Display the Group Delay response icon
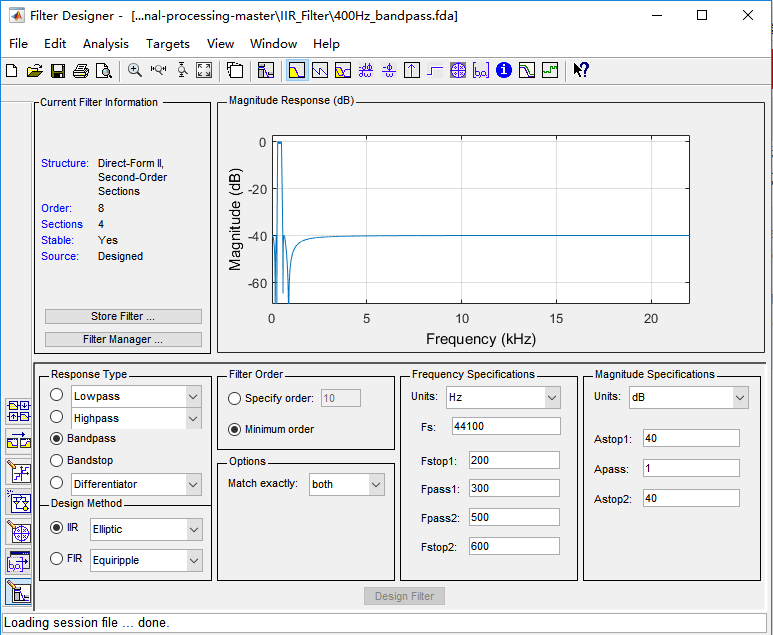This screenshot has height=635, width=773. (366, 71)
